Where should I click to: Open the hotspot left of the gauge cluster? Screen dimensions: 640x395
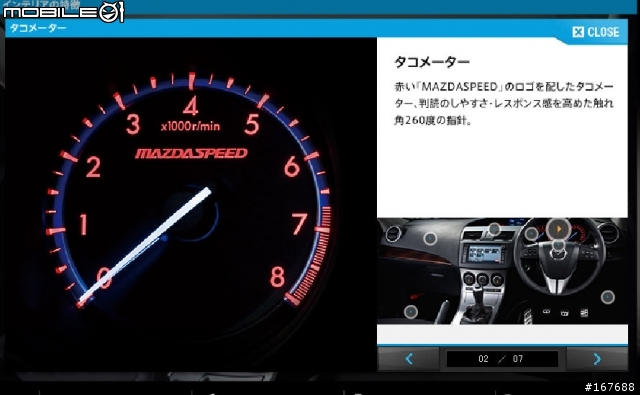(531, 234)
